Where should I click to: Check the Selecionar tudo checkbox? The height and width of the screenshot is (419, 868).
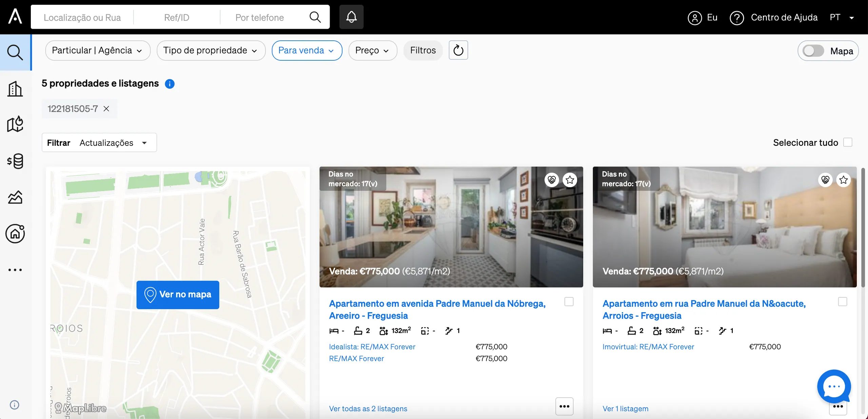click(848, 142)
